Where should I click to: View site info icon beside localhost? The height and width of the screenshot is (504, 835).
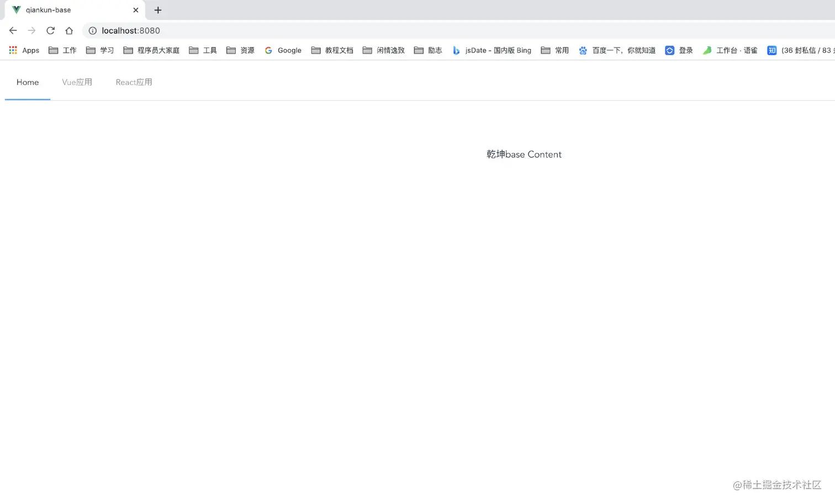pos(93,31)
